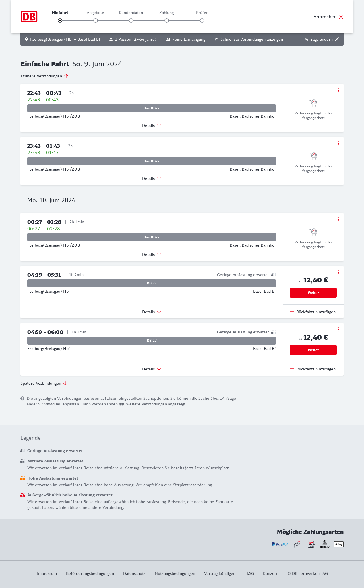Click the PayPal payment icon
Screen dimensions: 364x588
280,544
